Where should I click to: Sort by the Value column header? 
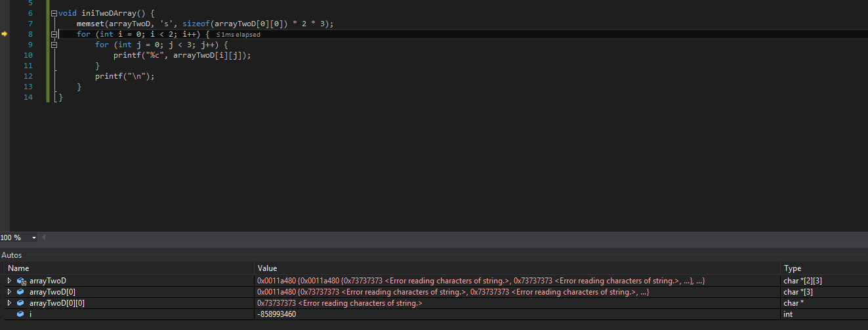517,268
